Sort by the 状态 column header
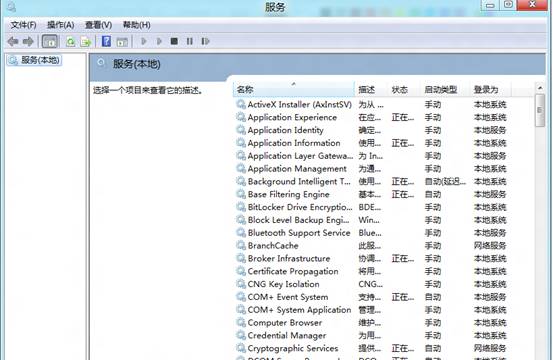Image resolution: width=553 pixels, height=360 pixels. point(405,90)
